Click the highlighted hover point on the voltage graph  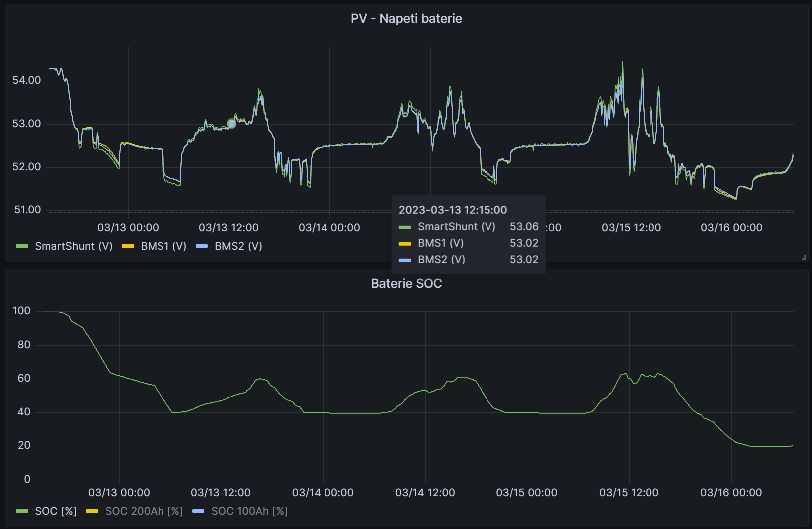tap(231, 123)
